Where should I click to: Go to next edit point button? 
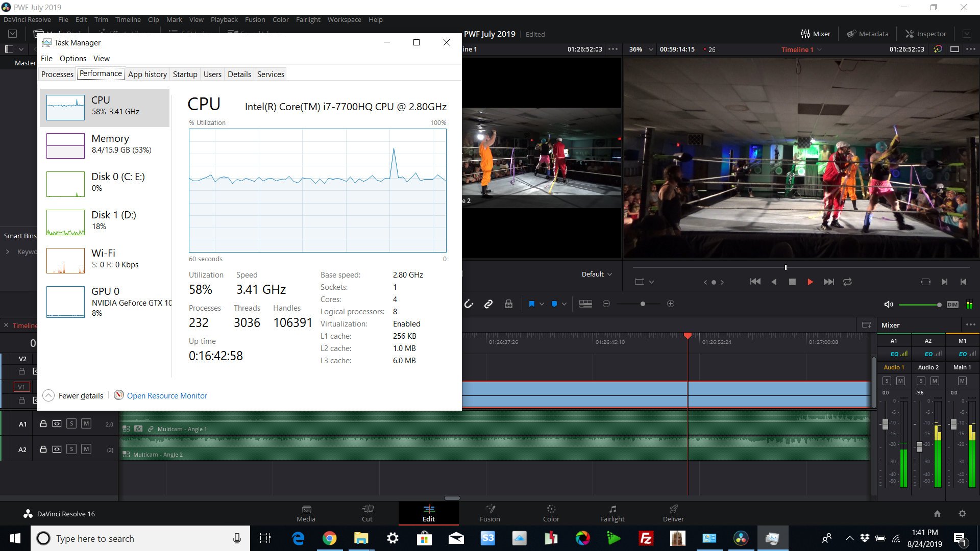coord(944,282)
